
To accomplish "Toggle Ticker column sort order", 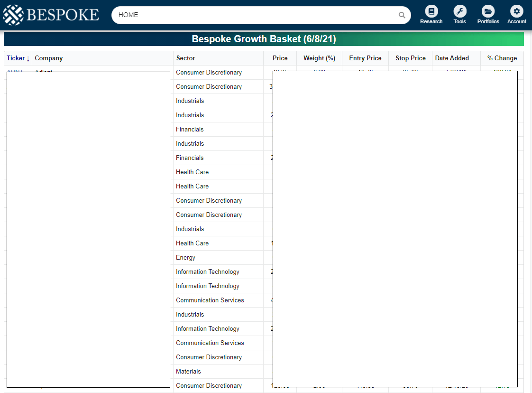I will pos(14,58).
